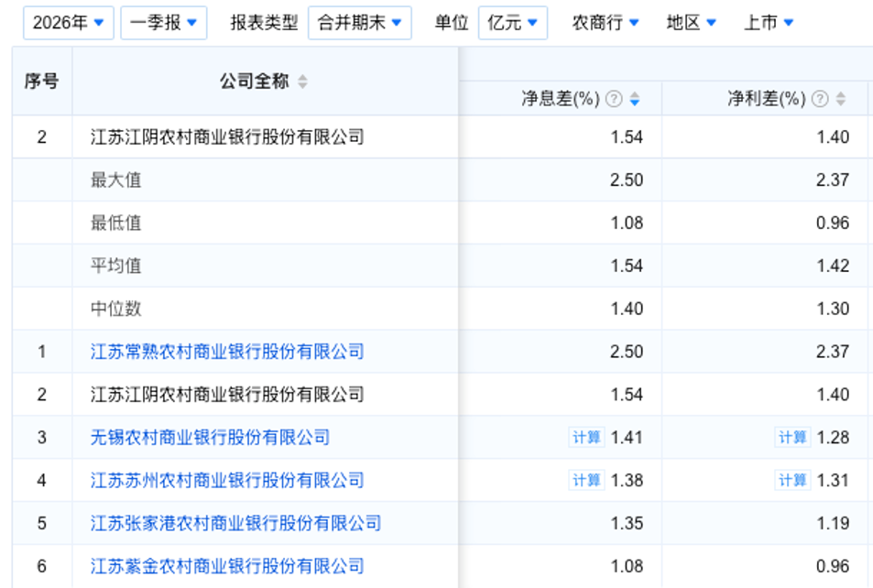
Task: Click the 报表类型 label
Action: (265, 23)
